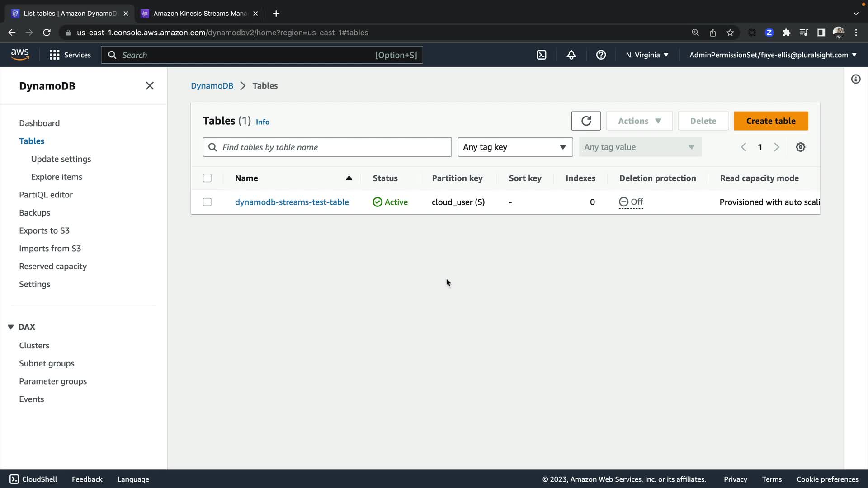868x488 pixels.
Task: Click the refresh tables button
Action: tap(585, 121)
